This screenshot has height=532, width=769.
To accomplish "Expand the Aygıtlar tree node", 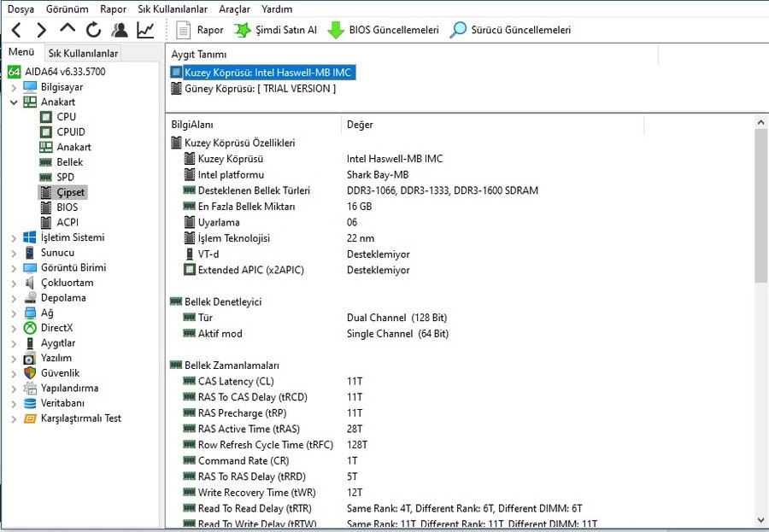I will pyautogui.click(x=14, y=344).
